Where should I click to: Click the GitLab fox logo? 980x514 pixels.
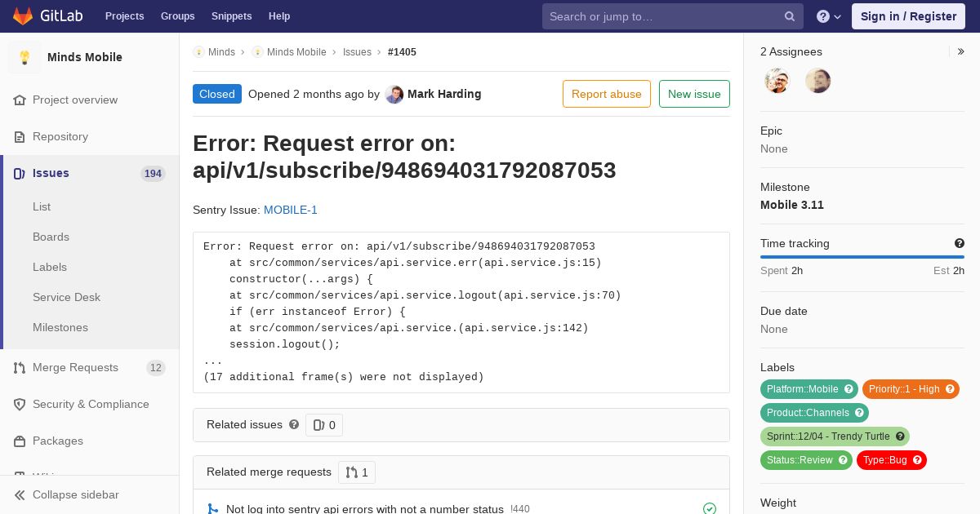tap(23, 16)
